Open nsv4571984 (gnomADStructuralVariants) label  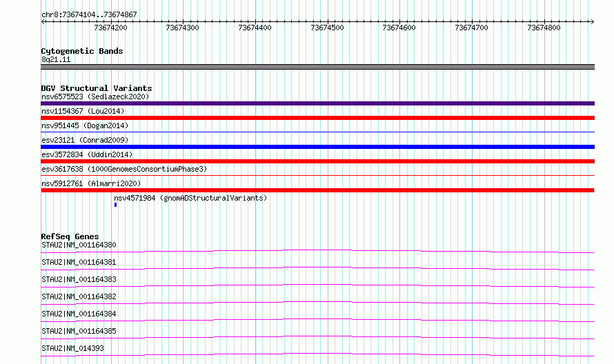[x=190, y=198]
